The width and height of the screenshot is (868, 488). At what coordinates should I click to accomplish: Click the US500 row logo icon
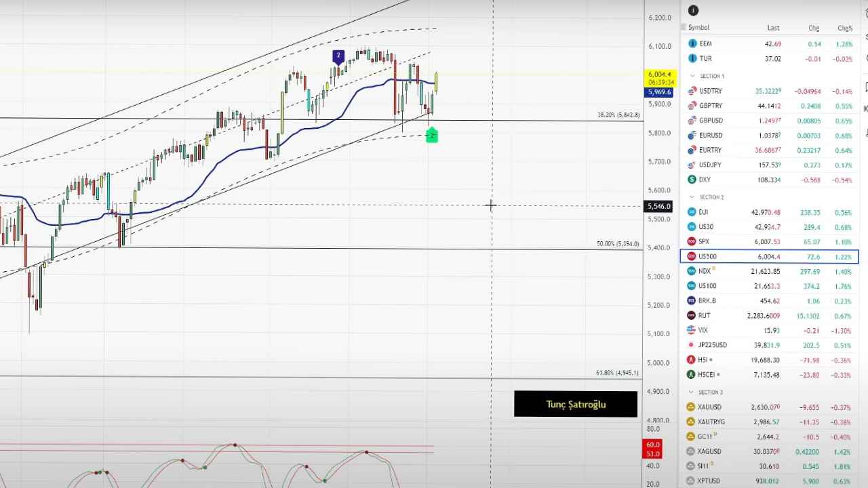[x=692, y=256]
